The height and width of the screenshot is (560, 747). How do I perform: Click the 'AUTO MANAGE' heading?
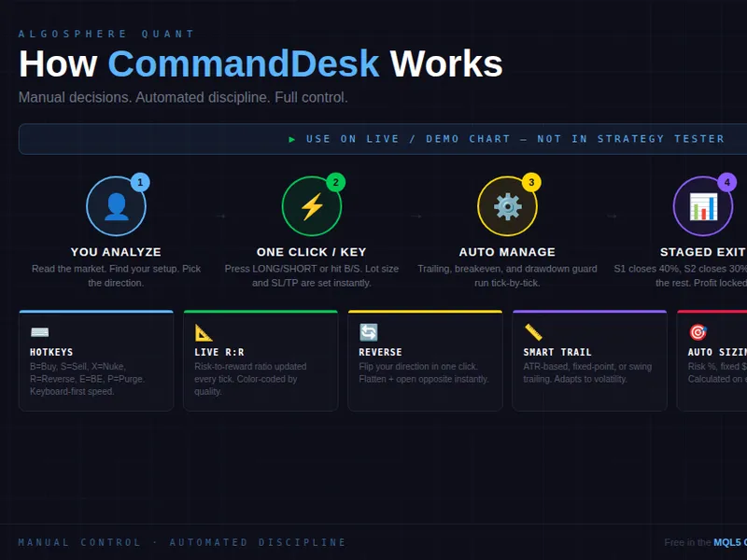click(507, 252)
